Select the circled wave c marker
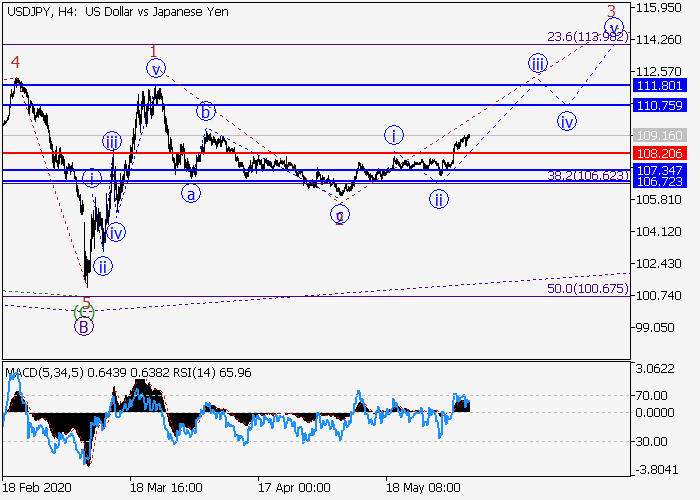This screenshot has height=500, width=700. click(x=341, y=214)
